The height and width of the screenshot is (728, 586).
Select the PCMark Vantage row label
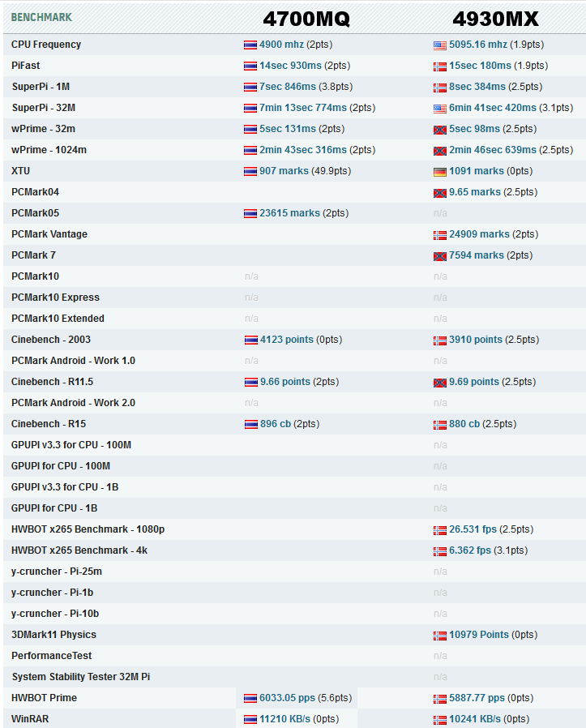pyautogui.click(x=49, y=234)
